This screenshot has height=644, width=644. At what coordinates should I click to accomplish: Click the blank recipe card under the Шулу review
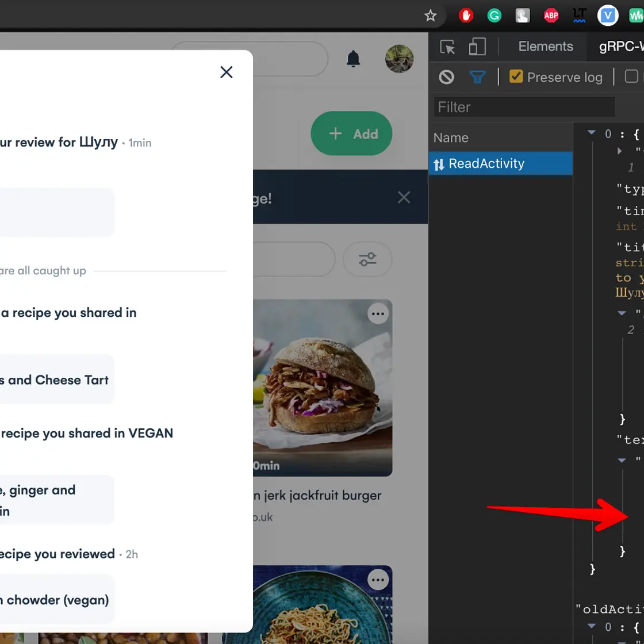(x=57, y=212)
